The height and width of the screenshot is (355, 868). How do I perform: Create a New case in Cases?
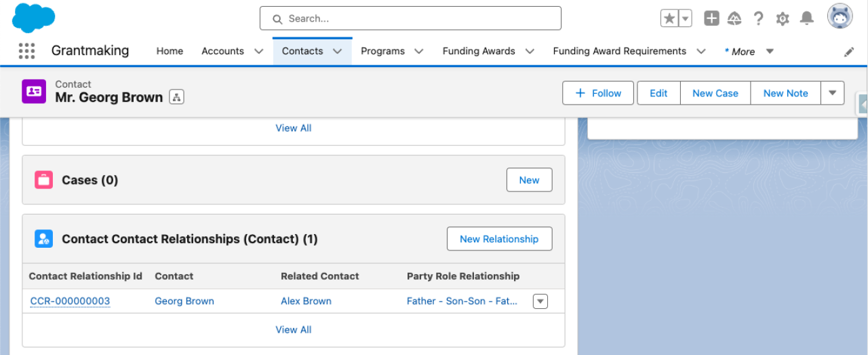click(529, 180)
